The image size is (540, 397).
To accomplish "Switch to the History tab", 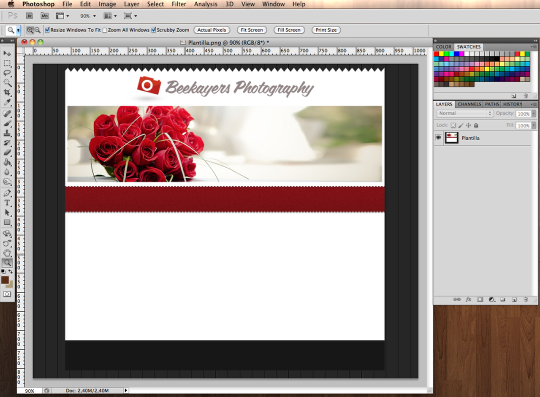I will 512,104.
